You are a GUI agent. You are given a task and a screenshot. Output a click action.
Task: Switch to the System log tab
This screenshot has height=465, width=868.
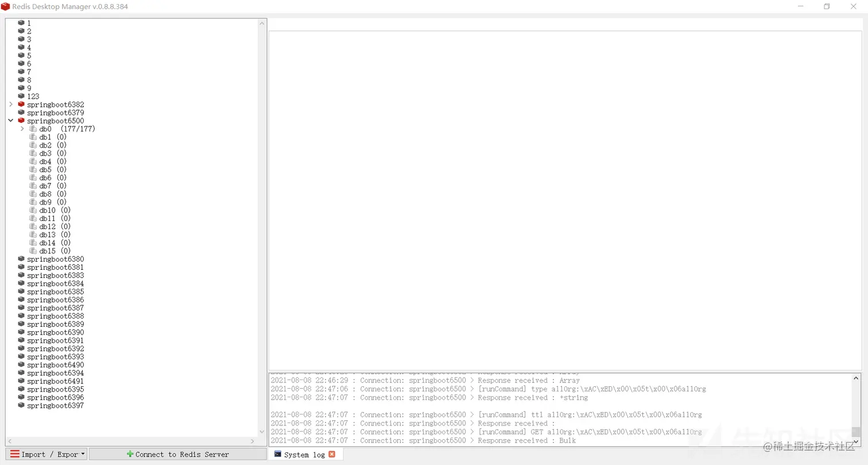coord(304,455)
